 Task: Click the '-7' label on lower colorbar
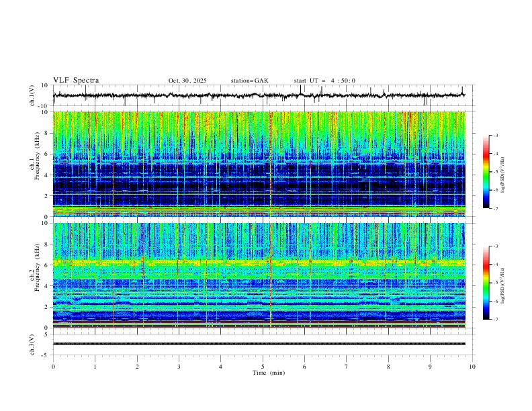496,319
